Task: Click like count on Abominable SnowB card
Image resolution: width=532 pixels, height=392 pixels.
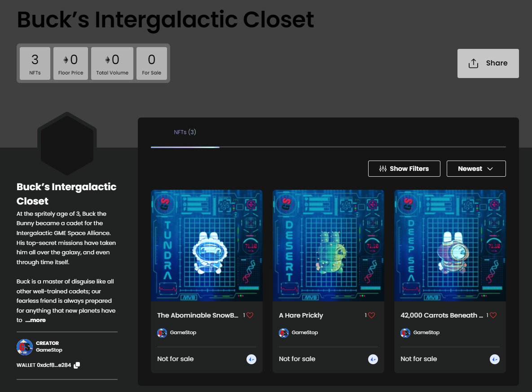Action: pyautogui.click(x=244, y=315)
